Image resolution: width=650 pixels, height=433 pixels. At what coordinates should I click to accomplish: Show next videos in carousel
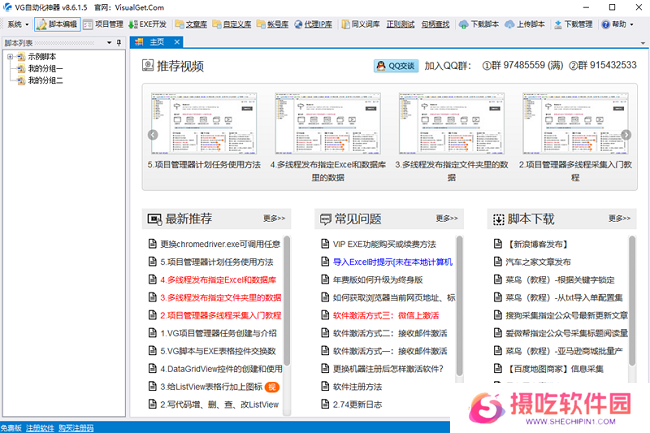(x=626, y=135)
